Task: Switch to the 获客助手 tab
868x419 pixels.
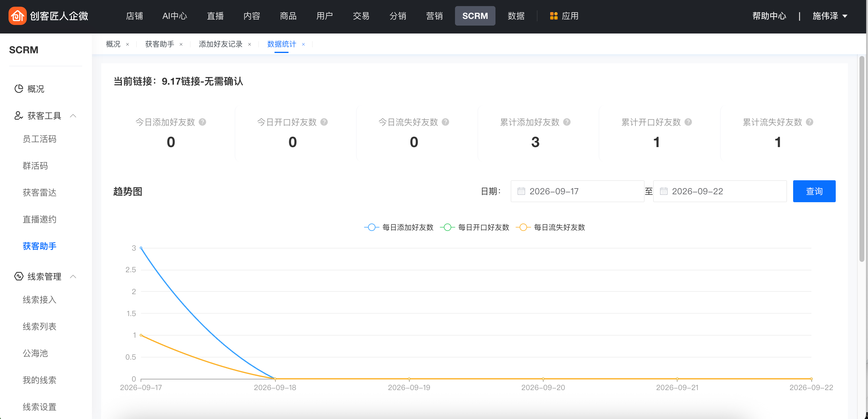Action: point(159,44)
